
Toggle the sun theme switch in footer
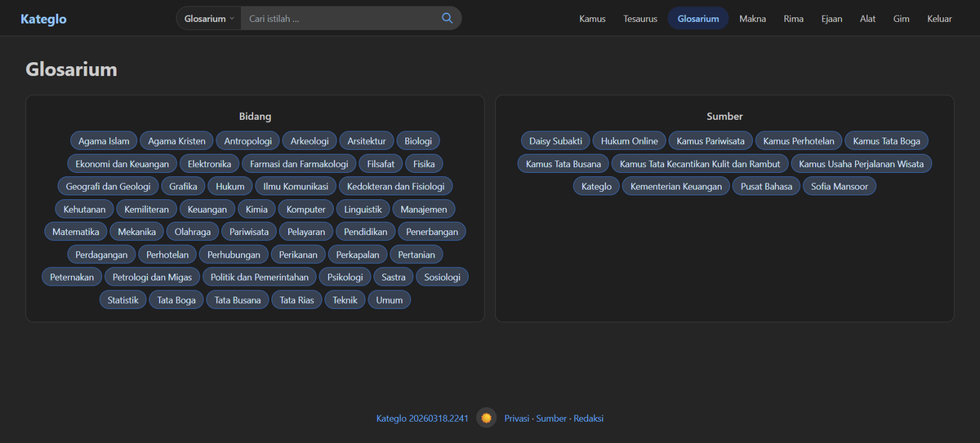[x=486, y=418]
